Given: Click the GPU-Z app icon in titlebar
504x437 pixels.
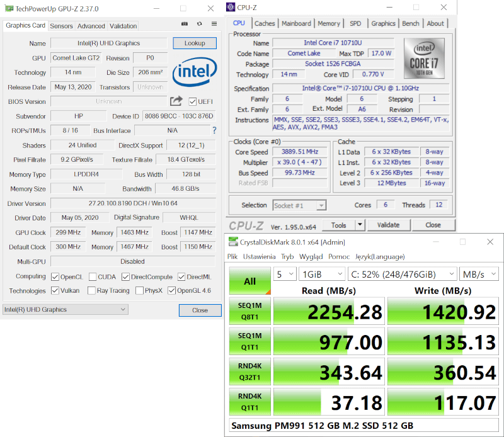Looking at the screenshot, I should (8, 8).
